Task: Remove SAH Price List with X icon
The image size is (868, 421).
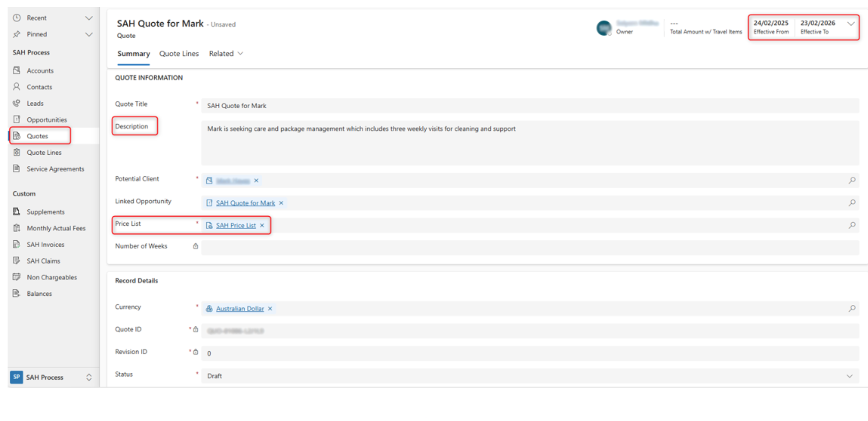Action: pos(262,225)
